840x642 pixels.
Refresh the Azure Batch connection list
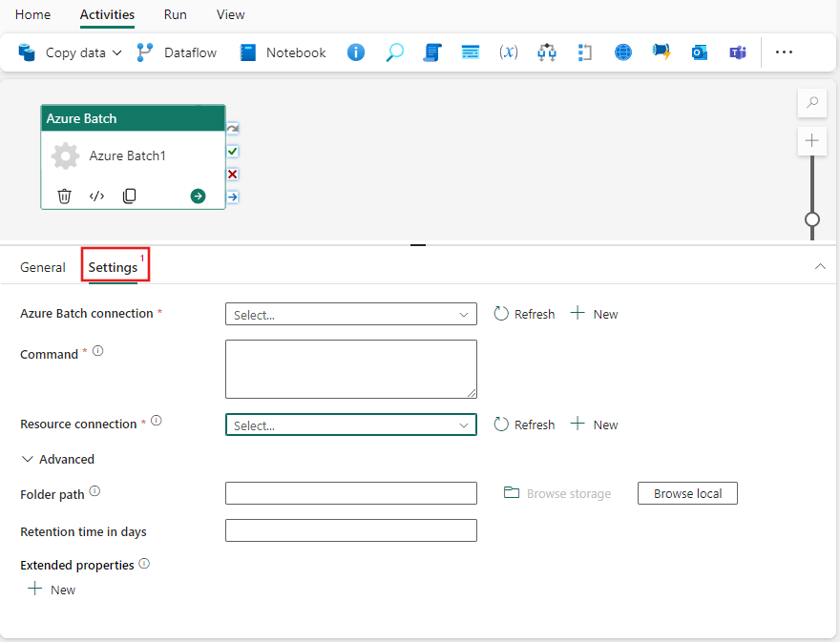coord(524,313)
